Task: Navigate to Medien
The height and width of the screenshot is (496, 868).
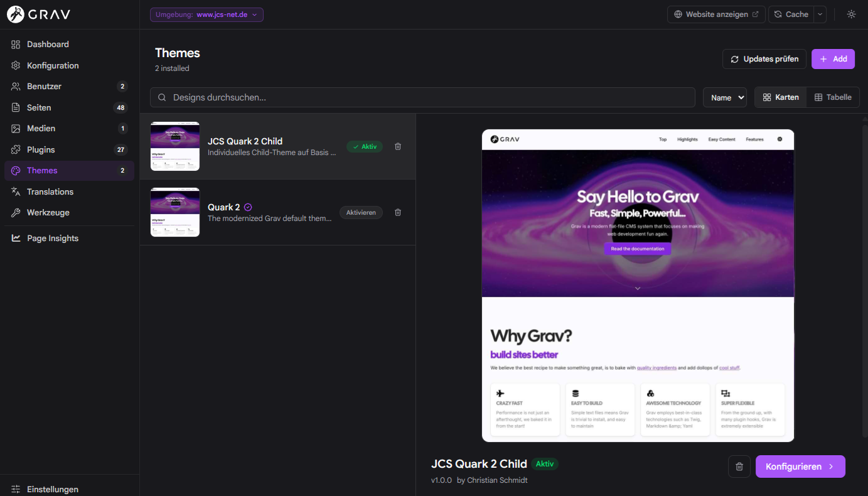Action: [69, 129]
